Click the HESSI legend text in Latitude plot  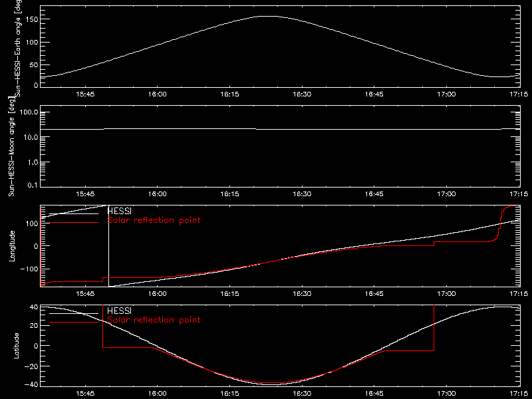point(120,311)
